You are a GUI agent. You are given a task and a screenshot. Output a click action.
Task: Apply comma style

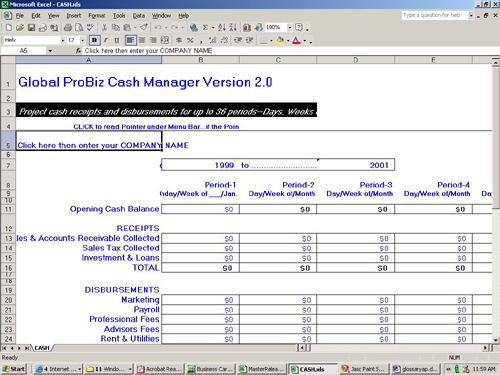click(201, 41)
